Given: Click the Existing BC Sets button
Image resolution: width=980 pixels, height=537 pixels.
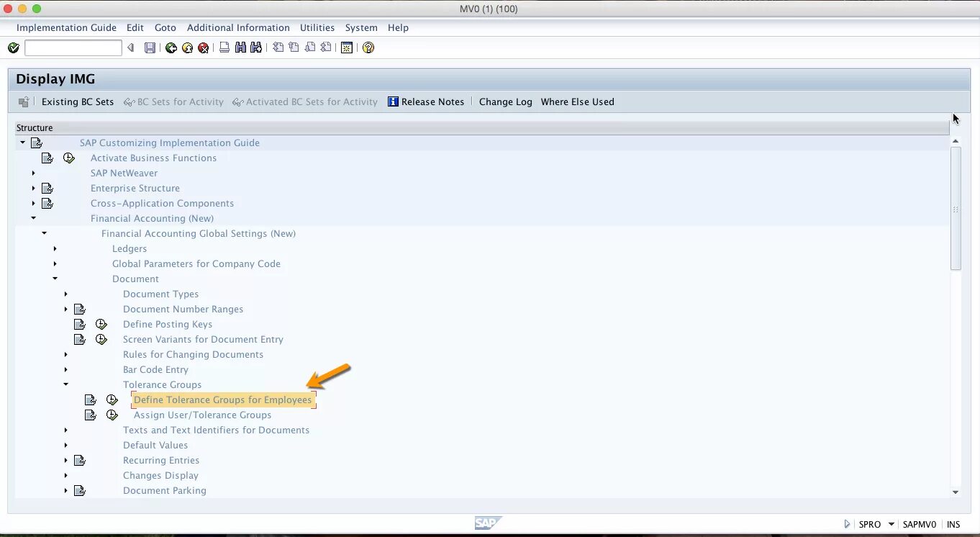Looking at the screenshot, I should click(78, 102).
